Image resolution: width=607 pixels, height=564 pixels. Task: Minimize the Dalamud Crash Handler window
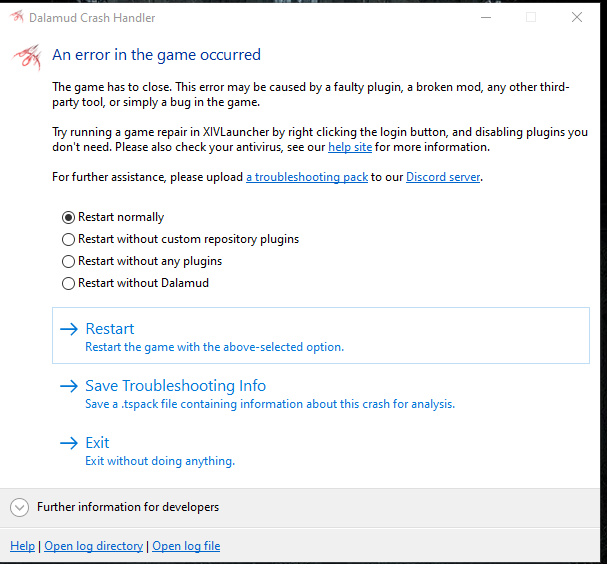(486, 17)
